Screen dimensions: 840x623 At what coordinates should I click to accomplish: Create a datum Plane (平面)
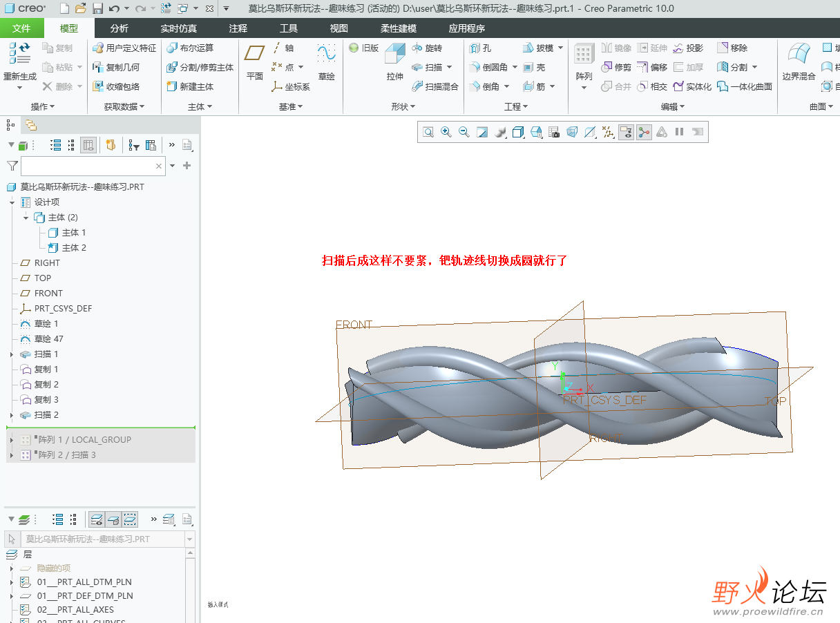[255, 62]
